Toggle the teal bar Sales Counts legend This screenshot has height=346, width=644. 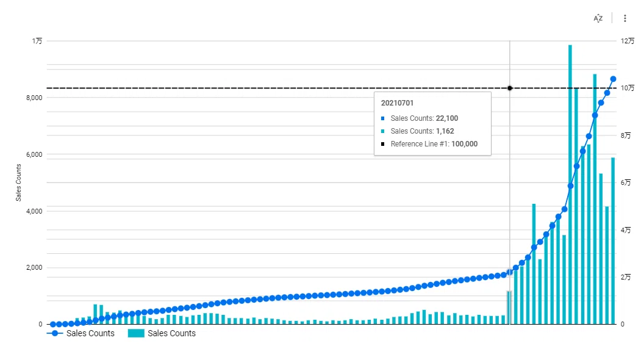(162, 333)
